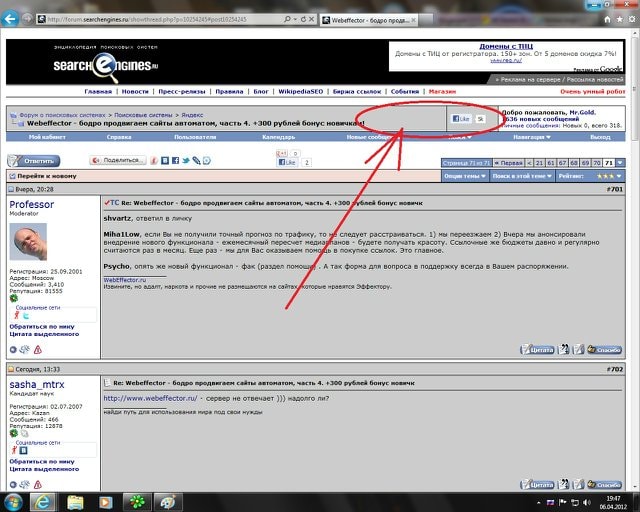Click the Поделиться share button

tap(118, 160)
